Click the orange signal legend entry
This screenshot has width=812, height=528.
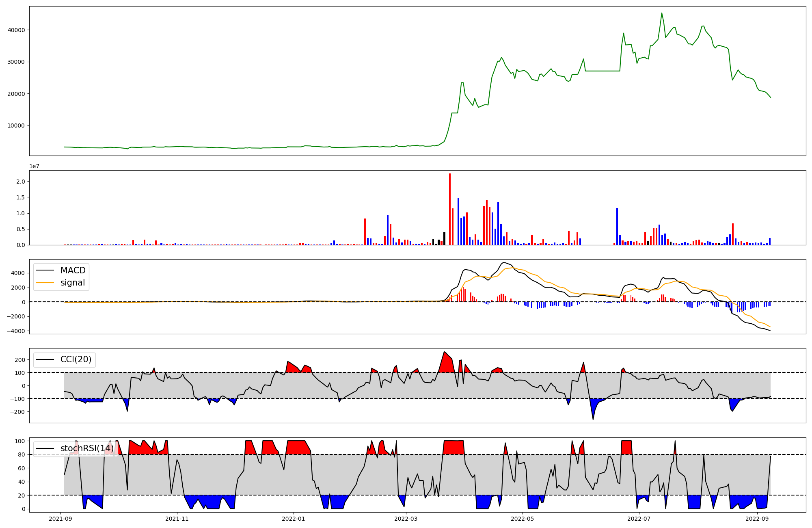coord(73,283)
